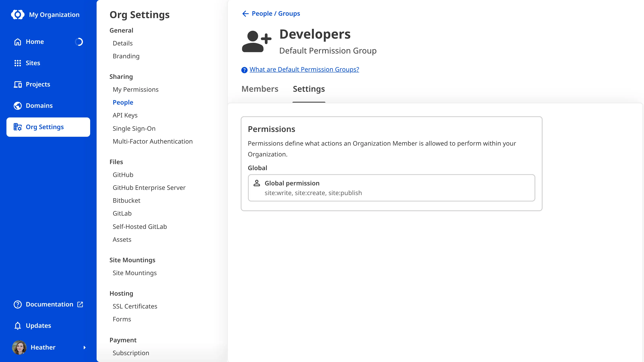Viewport: 644px width, 362px height.
Task: Open What are Default Permission Groups link
Action: click(304, 69)
